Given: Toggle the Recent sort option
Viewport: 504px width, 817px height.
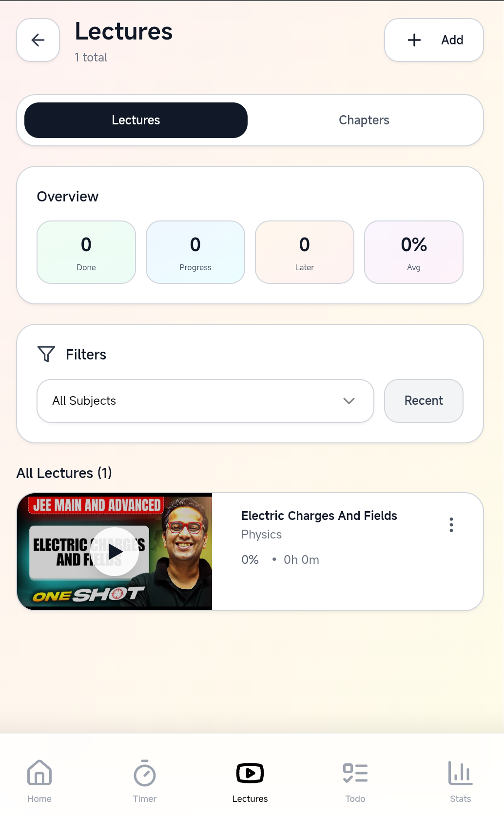Looking at the screenshot, I should click(x=423, y=401).
